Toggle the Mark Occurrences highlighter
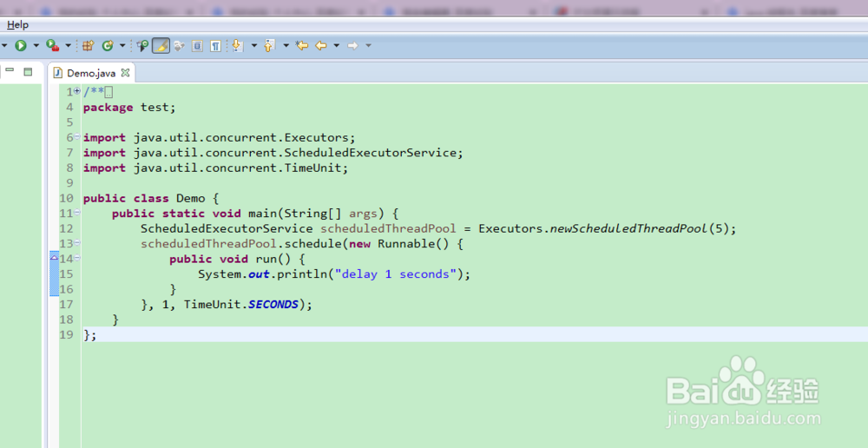The width and height of the screenshot is (868, 448). pyautogui.click(x=161, y=45)
